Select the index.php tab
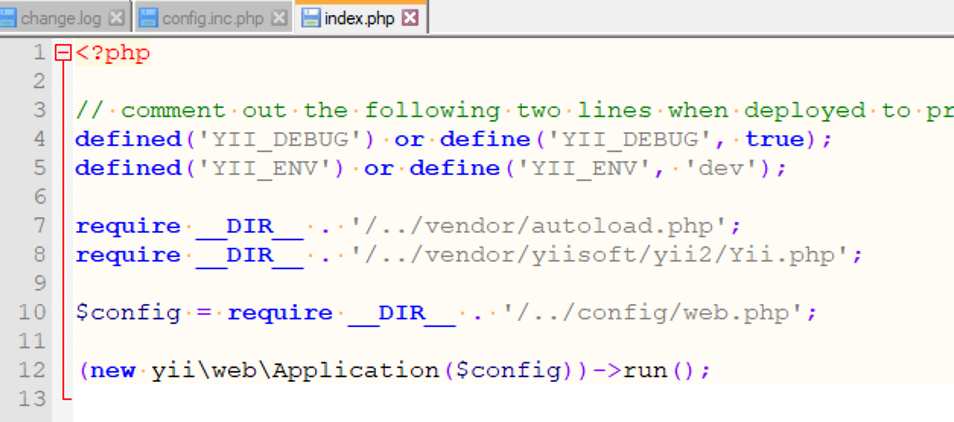This screenshot has height=422, width=954. 360,18
